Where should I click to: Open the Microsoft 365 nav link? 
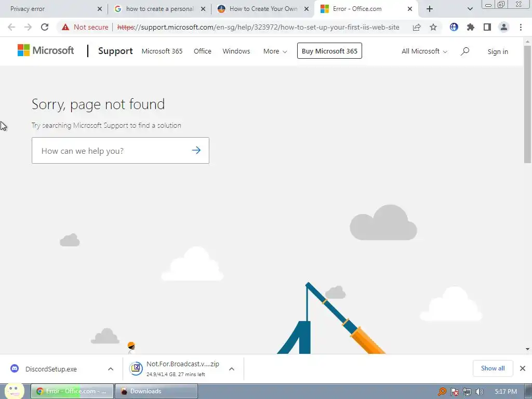[x=162, y=51]
